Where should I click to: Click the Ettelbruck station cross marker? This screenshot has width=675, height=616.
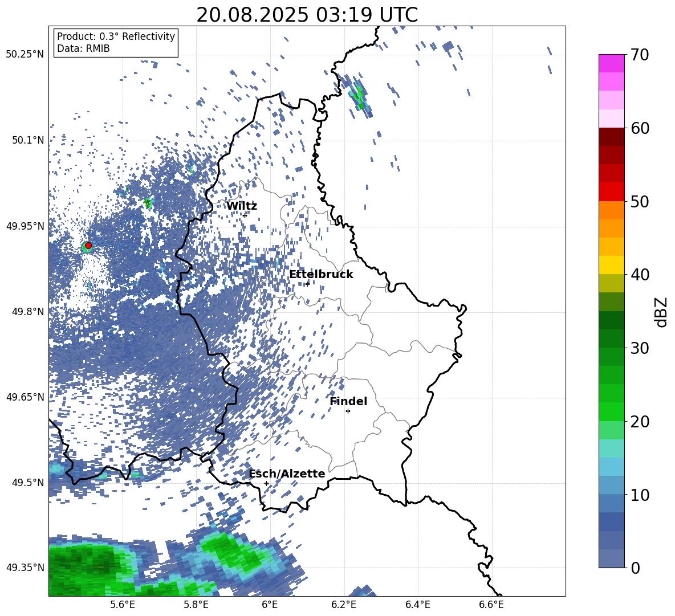point(307,283)
